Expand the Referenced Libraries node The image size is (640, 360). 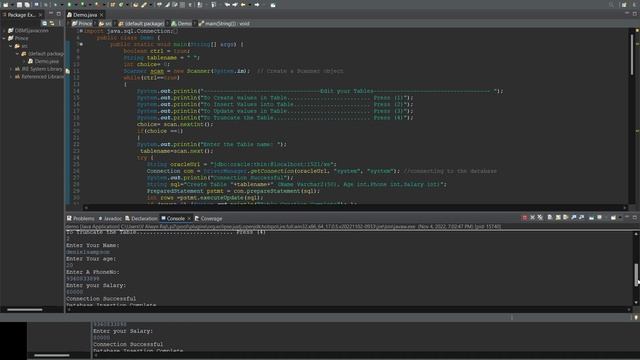[x=11, y=76]
